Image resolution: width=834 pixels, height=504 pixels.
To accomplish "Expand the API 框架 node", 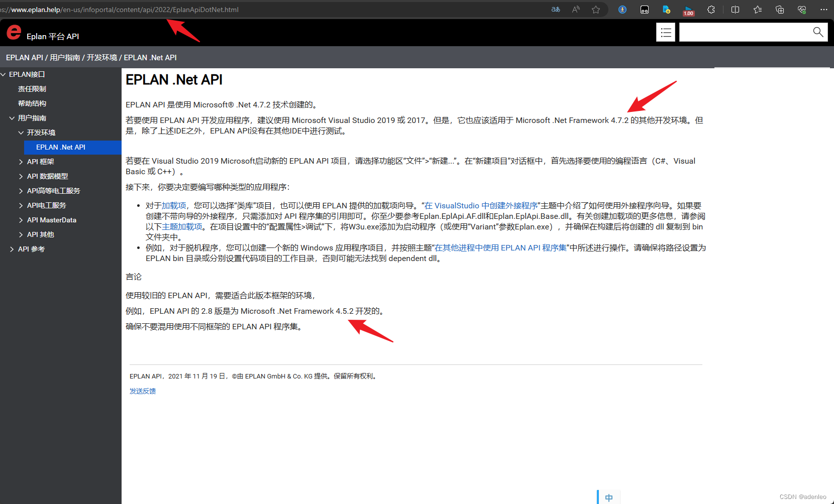I will (21, 162).
